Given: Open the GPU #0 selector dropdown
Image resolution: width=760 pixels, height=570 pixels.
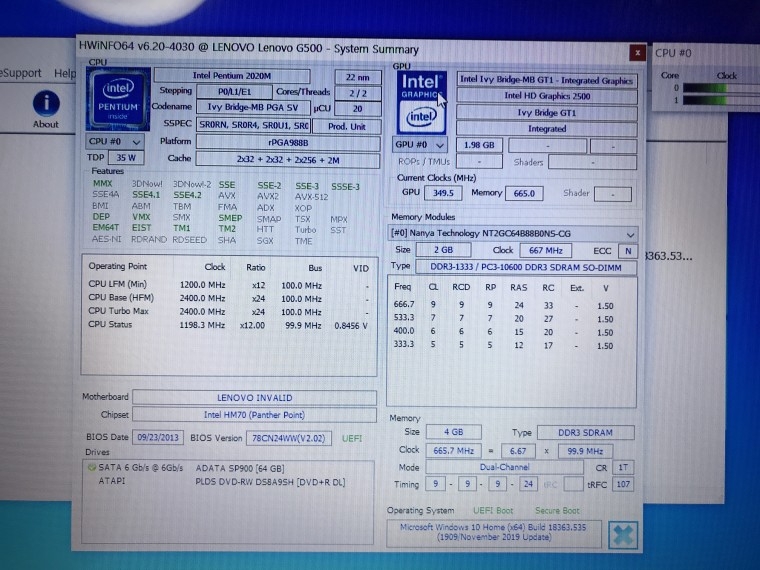Looking at the screenshot, I should click(x=420, y=145).
